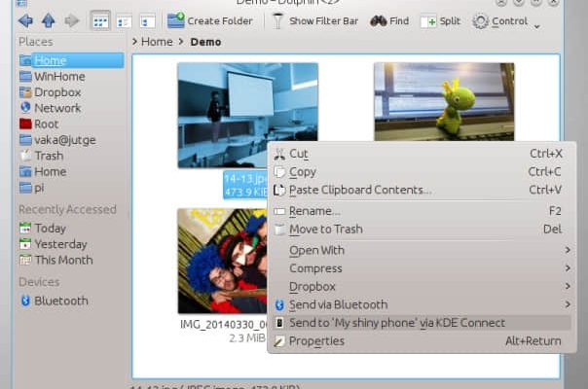Click the This Month calendar icon

[25, 260]
